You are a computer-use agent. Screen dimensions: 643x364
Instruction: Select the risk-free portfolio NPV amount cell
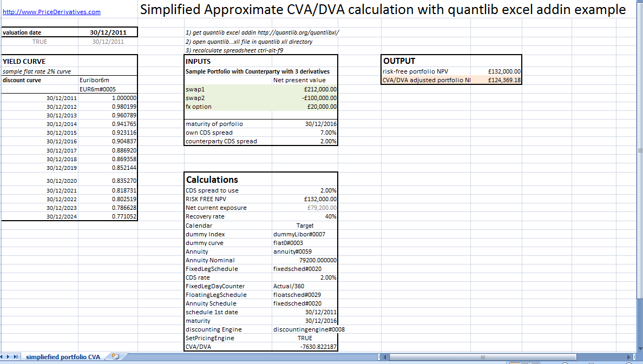click(495, 71)
